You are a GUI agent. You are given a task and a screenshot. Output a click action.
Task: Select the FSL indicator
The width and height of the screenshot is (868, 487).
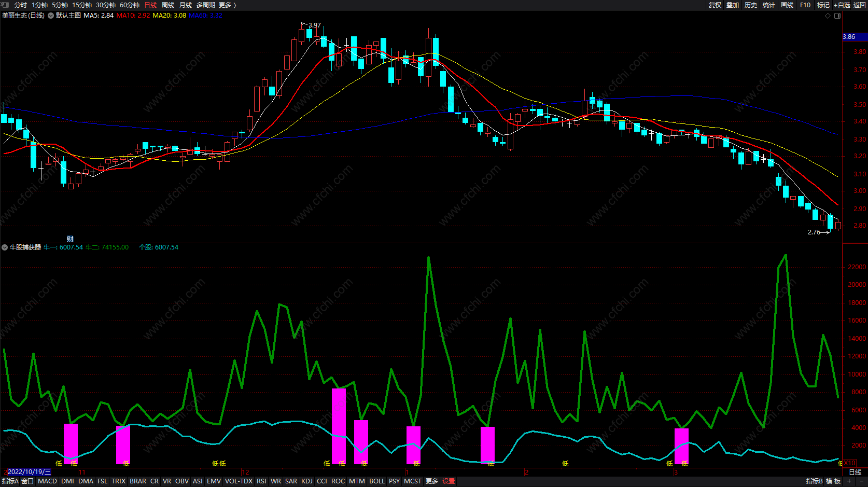103,481
